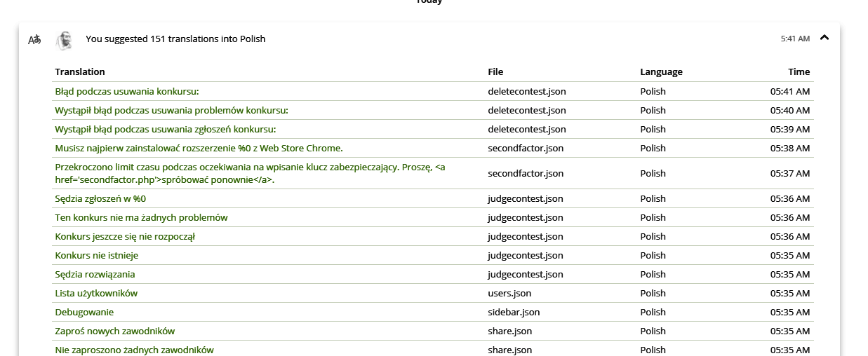Click secondfactor.json in the 05:37 AM row

(x=526, y=173)
